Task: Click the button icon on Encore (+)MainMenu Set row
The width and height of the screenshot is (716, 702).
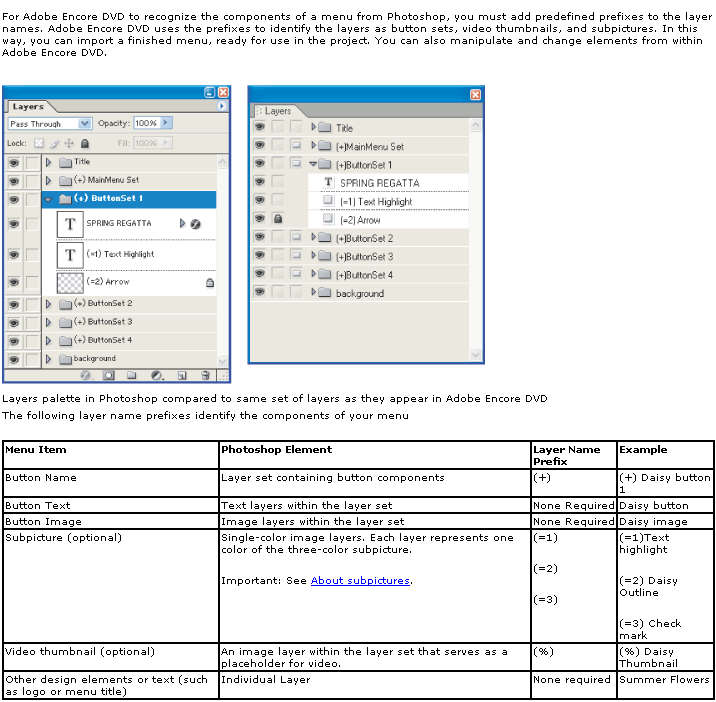Action: tap(296, 145)
